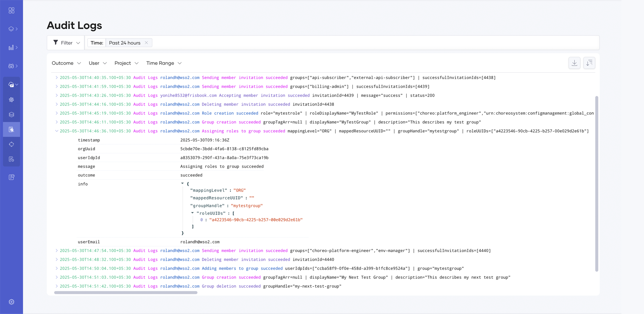Open the stacked layers icon in sidebar submenu
This screenshot has width=644, height=314.
point(11,115)
